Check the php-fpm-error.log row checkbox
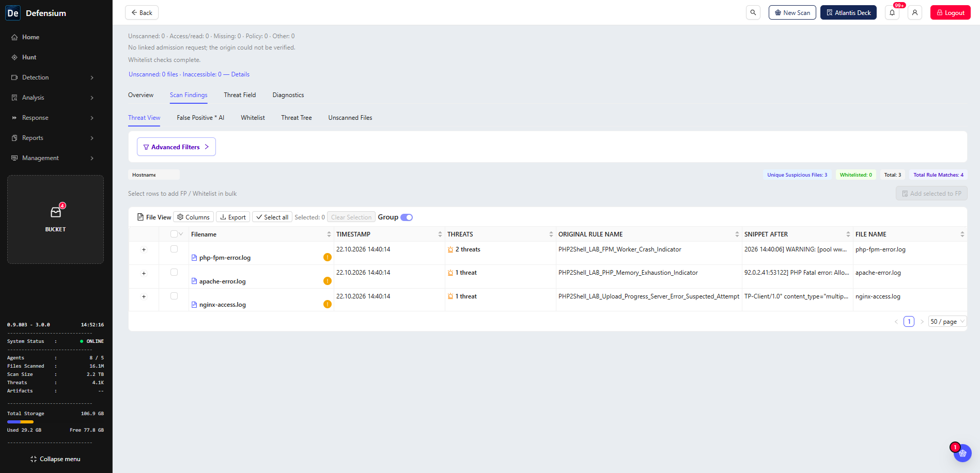 coord(174,249)
